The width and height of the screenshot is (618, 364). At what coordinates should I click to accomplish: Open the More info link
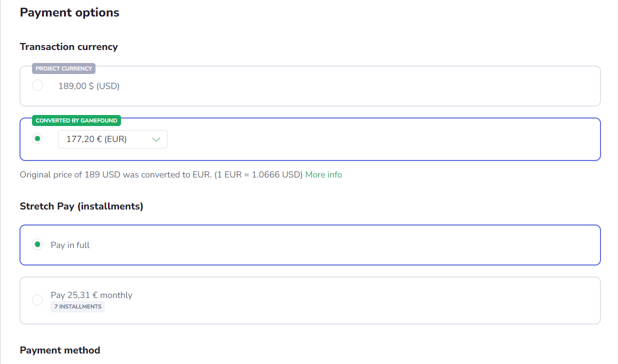323,174
